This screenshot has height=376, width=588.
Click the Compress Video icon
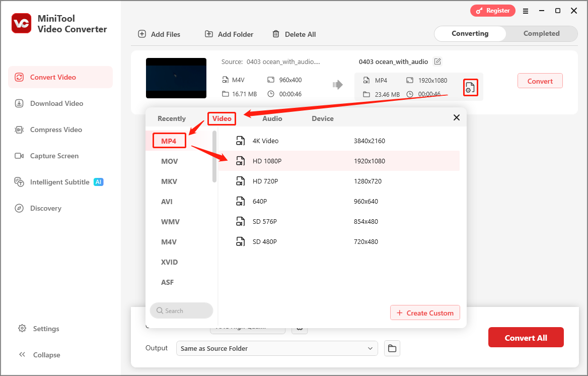(x=19, y=130)
